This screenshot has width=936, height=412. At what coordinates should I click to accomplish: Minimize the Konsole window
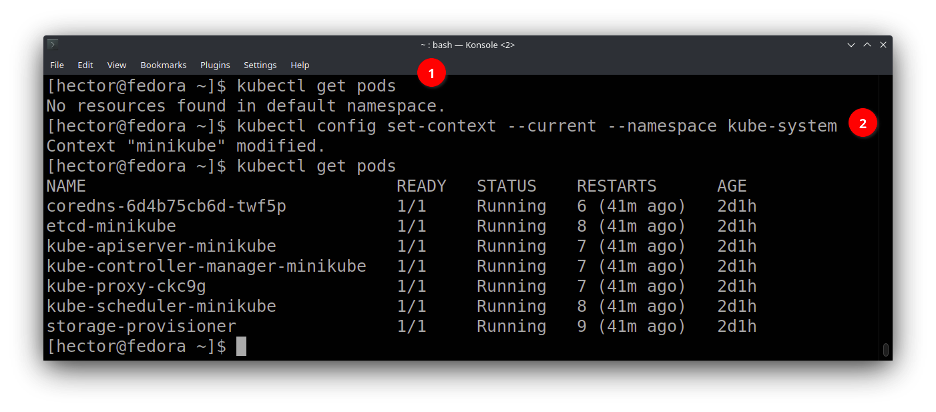[x=850, y=45]
